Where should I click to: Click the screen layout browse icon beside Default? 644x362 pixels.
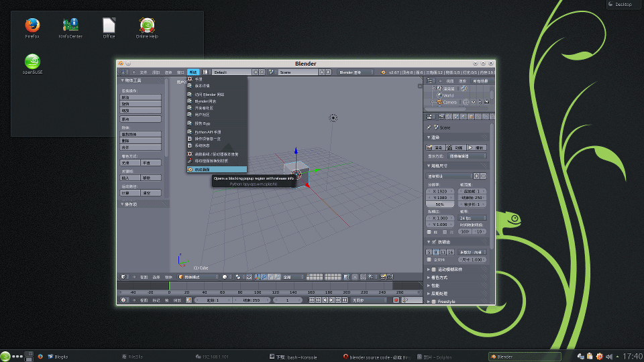[205, 72]
